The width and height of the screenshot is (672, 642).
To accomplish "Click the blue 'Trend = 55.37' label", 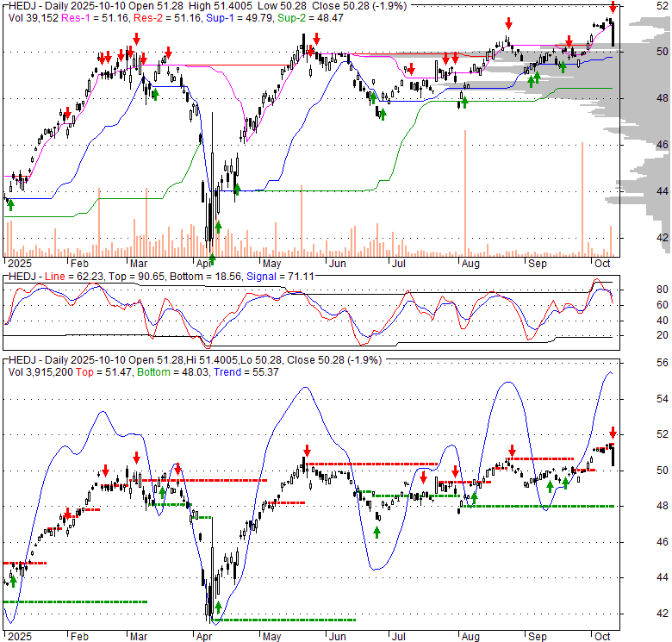I will click(246, 372).
